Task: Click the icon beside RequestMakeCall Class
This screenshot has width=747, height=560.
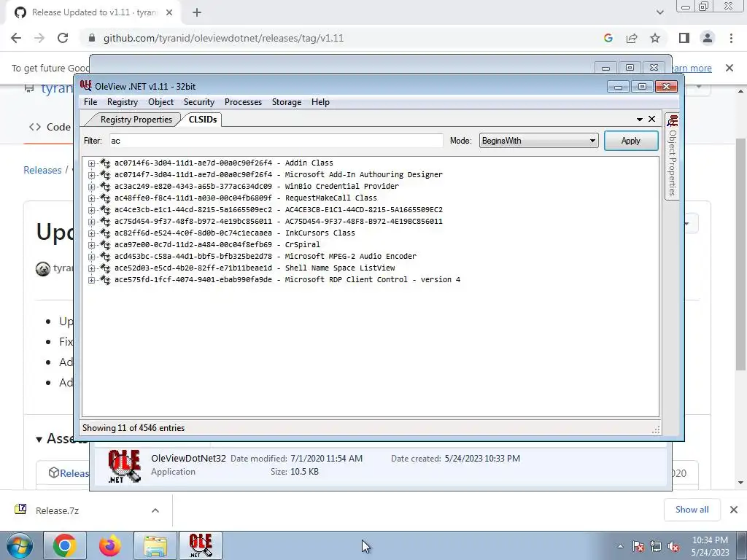Action: tap(105, 198)
